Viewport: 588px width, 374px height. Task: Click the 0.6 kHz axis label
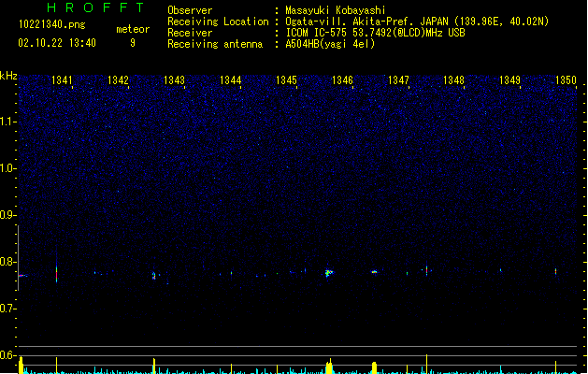[x=7, y=355]
